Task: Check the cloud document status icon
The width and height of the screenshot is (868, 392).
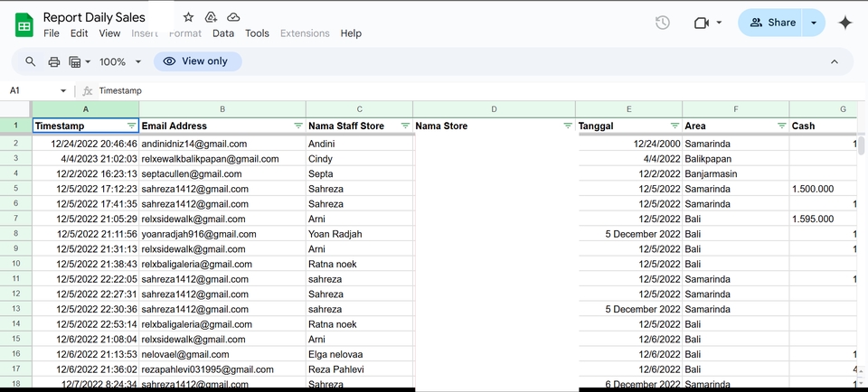Action: click(233, 18)
